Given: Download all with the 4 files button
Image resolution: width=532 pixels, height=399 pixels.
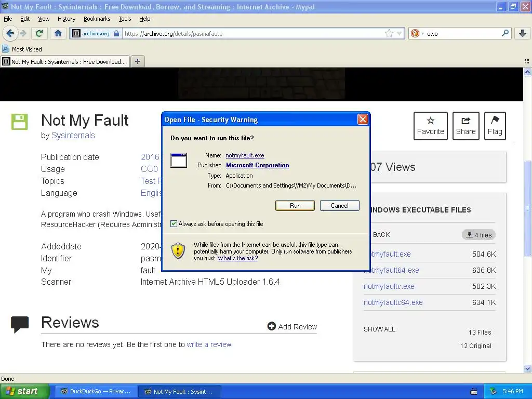Looking at the screenshot, I should 478,235.
